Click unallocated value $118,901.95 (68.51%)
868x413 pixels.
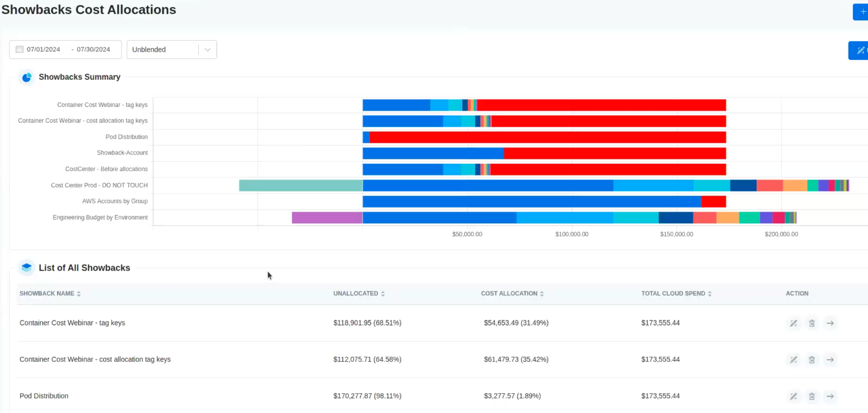[x=367, y=323]
